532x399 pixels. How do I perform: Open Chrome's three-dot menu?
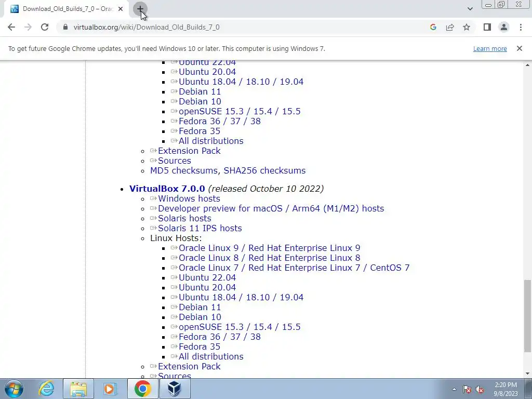pyautogui.click(x=521, y=27)
